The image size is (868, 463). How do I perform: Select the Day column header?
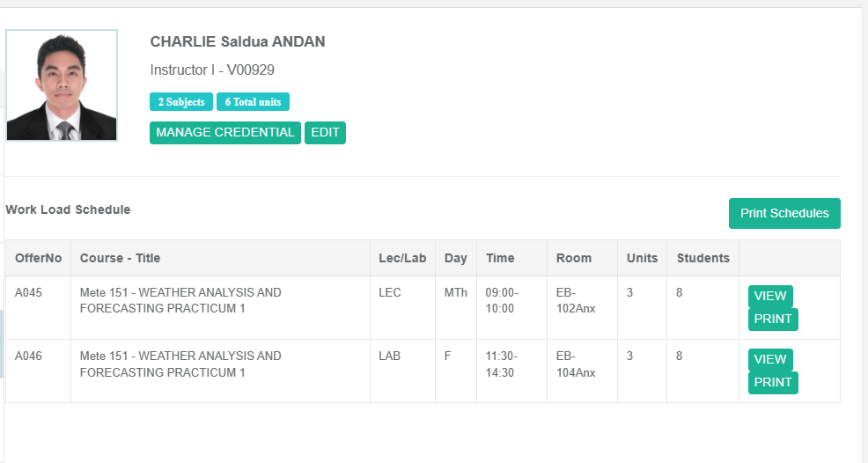[455, 258]
